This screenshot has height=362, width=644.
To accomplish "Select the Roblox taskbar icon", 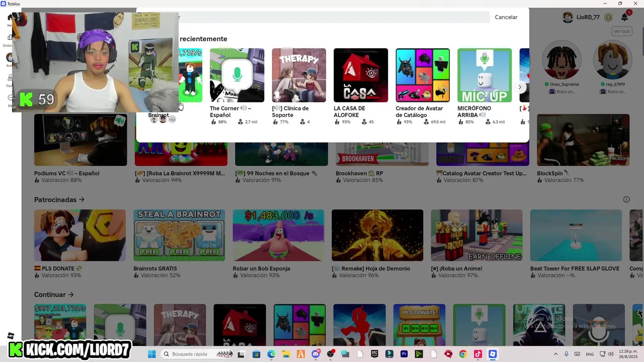I will [493, 354].
